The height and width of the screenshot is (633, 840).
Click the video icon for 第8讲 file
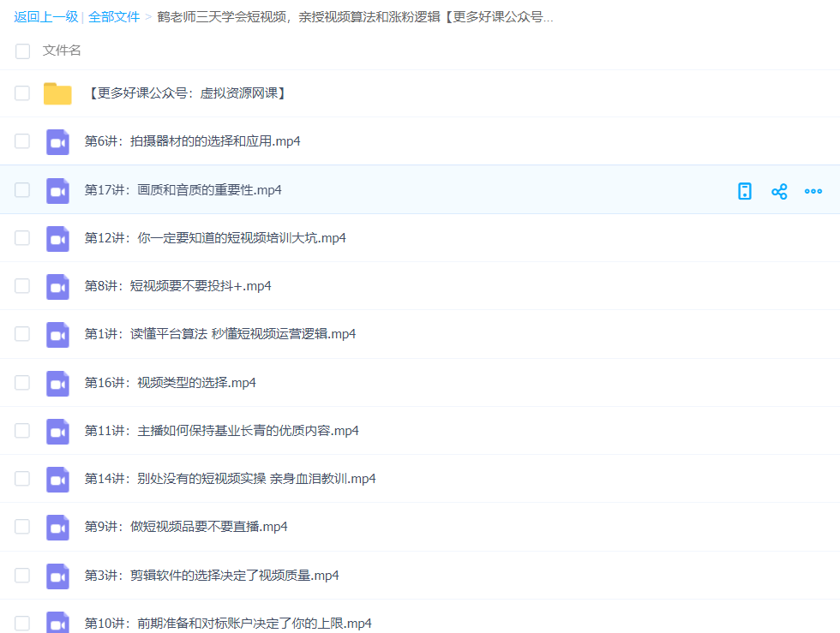(x=57, y=286)
